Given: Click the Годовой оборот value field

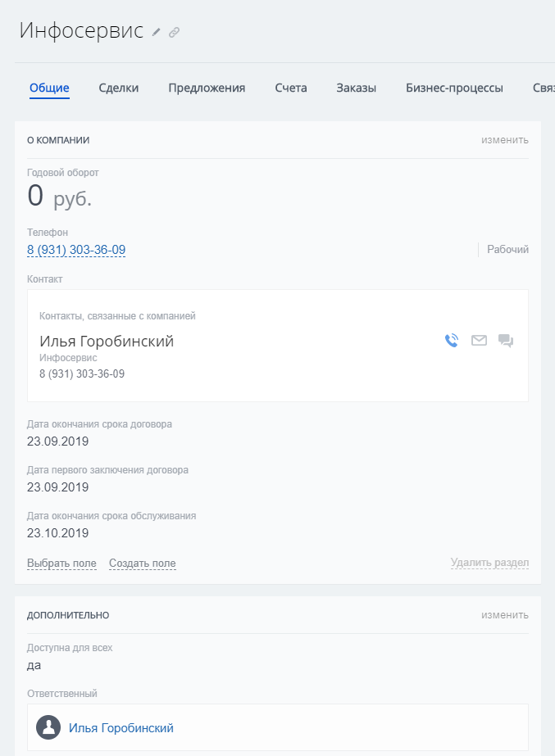Looking at the screenshot, I should (59, 197).
